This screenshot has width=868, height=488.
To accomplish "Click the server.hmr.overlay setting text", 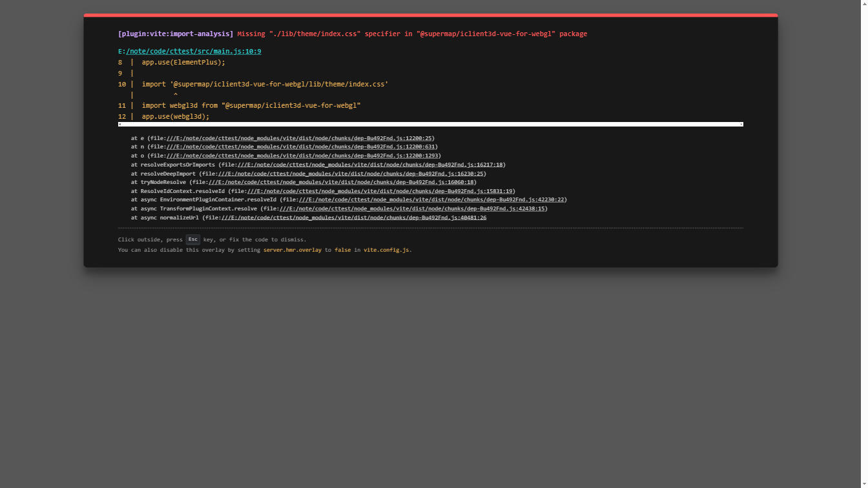I will 292,250.
